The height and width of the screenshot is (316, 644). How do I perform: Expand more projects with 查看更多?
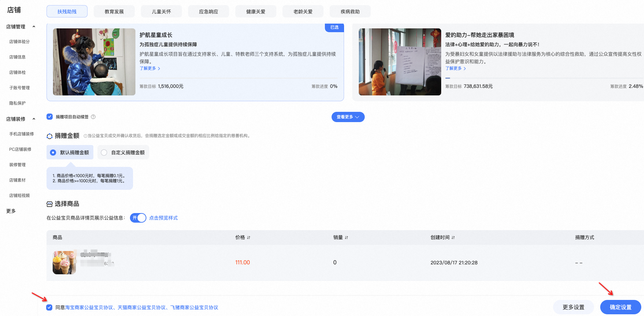(x=348, y=117)
